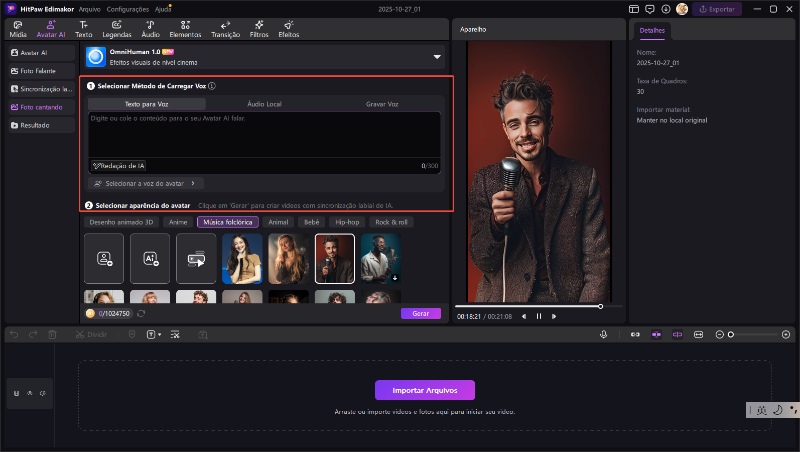Step to the previous frame
800x452 pixels.
[524, 316]
